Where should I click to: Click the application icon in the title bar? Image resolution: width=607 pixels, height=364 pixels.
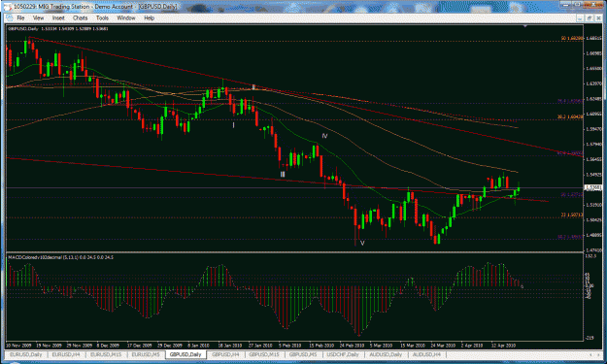tap(8, 7)
